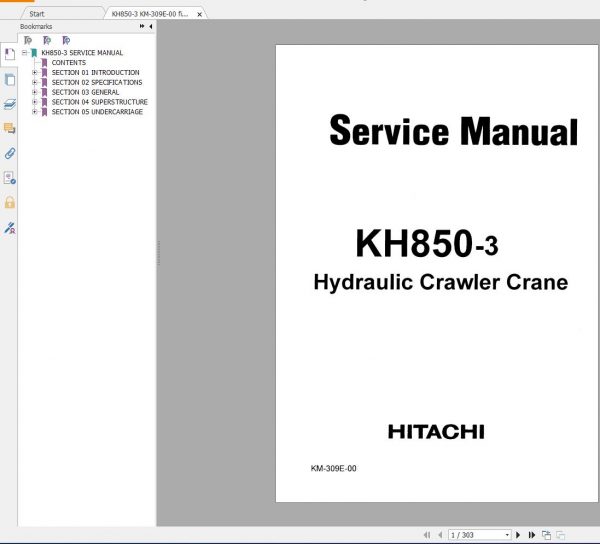
Task: Open the Attachments paperclip panel
Action: click(x=10, y=153)
